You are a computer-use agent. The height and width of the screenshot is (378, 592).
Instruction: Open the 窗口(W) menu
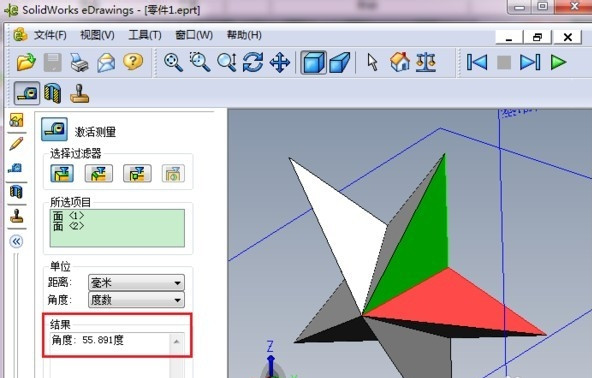click(194, 35)
